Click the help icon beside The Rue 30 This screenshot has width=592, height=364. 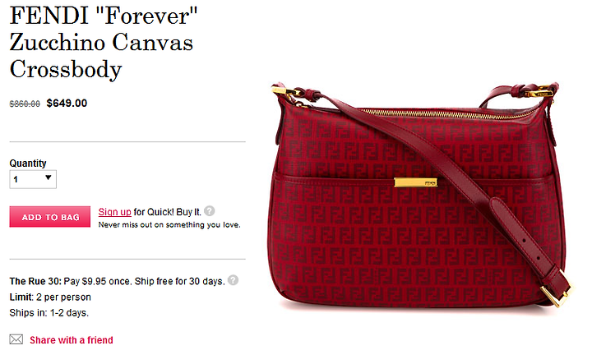[233, 280]
